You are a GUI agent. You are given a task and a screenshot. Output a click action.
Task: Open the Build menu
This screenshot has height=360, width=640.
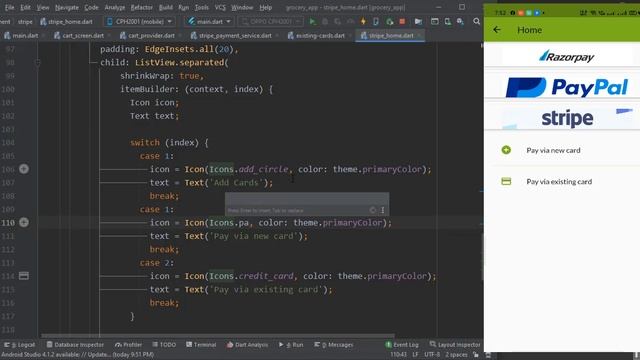point(166,7)
